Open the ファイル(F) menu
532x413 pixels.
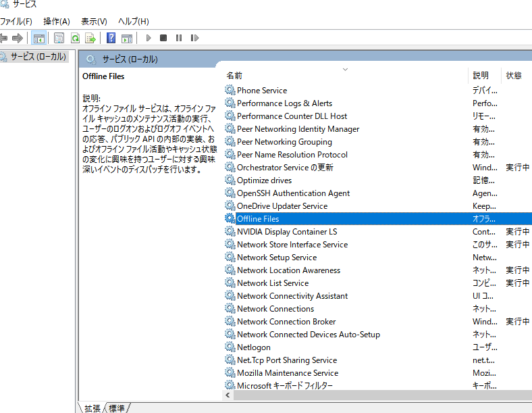click(16, 22)
